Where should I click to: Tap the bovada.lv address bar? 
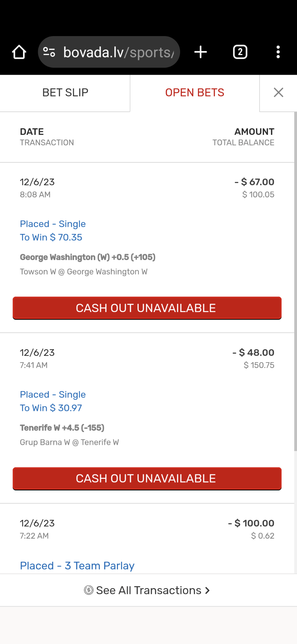point(119,52)
